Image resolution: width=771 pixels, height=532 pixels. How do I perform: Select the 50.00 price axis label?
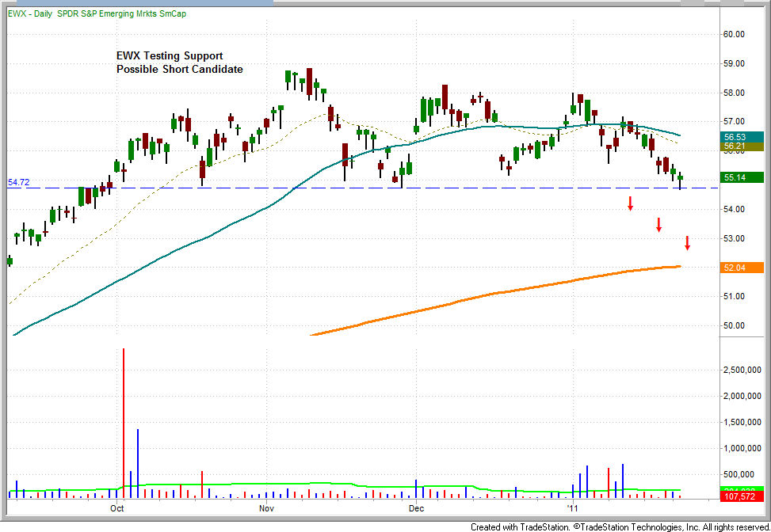pyautogui.click(x=733, y=325)
